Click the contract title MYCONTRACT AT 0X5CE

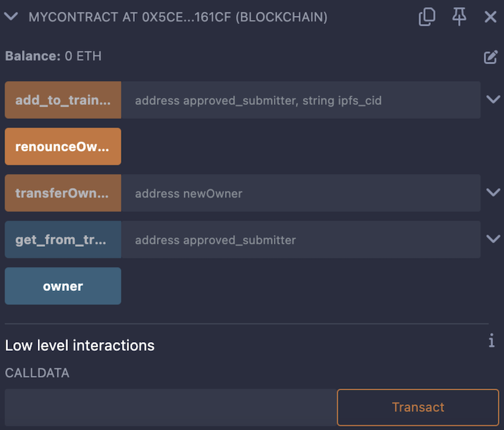click(178, 17)
